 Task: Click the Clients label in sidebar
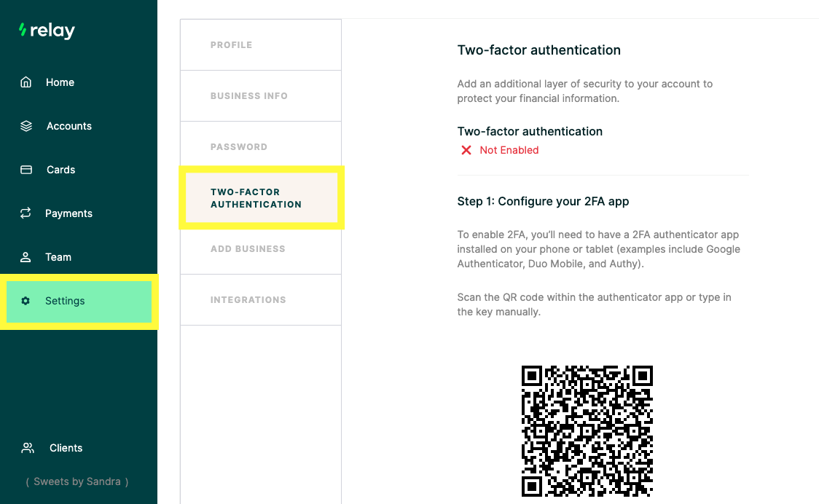click(66, 448)
